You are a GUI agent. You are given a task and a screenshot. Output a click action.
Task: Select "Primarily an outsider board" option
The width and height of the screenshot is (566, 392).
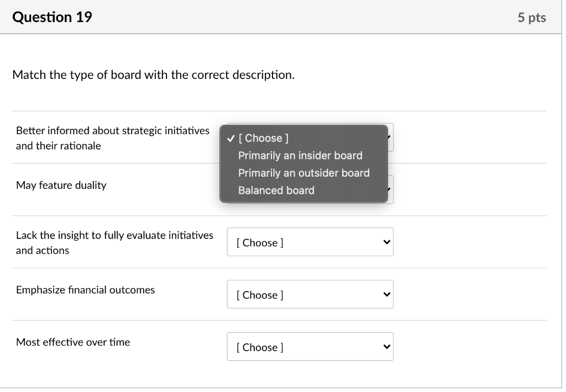pyautogui.click(x=303, y=173)
